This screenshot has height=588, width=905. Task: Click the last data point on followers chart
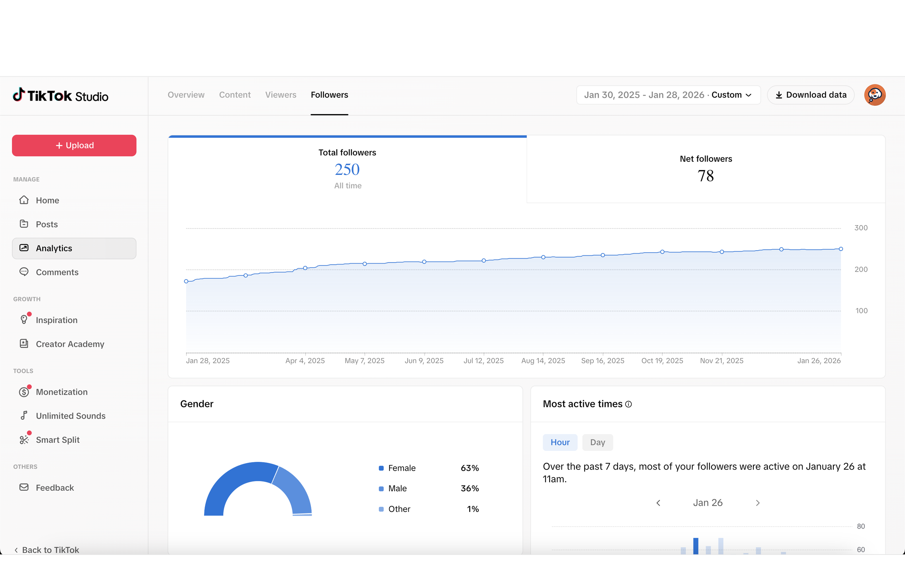point(841,249)
